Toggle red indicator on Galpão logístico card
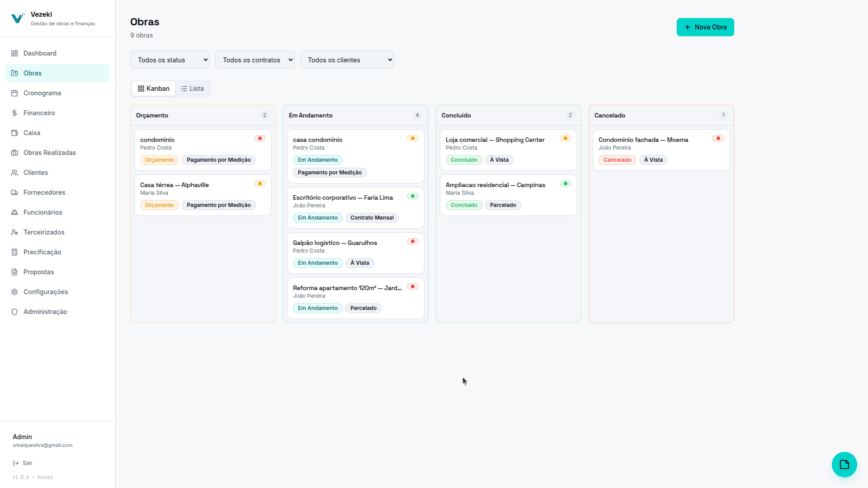This screenshot has height=488, width=868. [x=413, y=241]
